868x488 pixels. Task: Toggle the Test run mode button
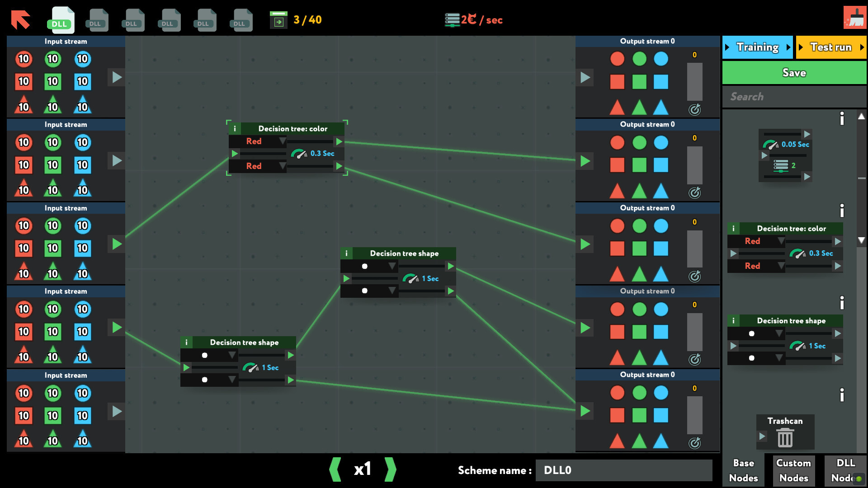pyautogui.click(x=831, y=47)
